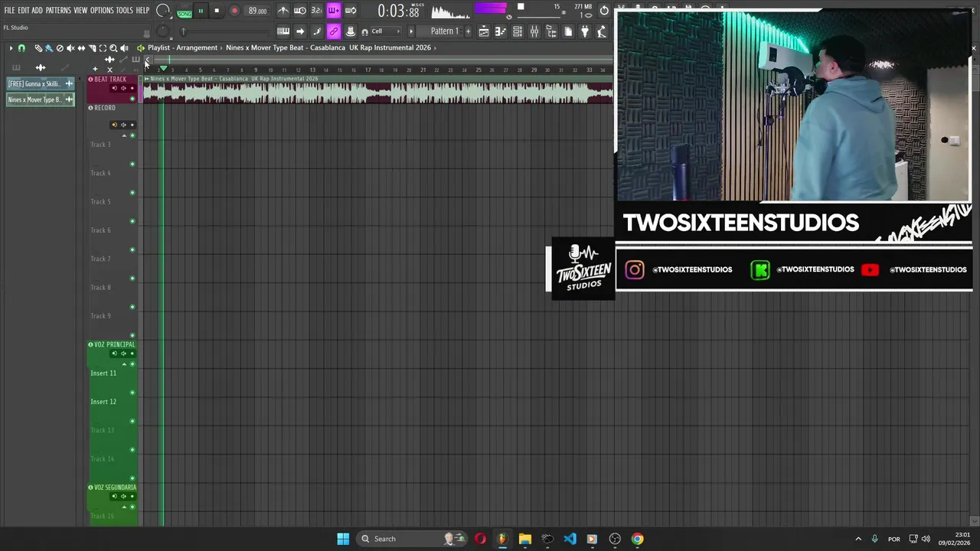Open the copy/project files icon
This screenshot has height=551, width=980.
(x=568, y=31)
